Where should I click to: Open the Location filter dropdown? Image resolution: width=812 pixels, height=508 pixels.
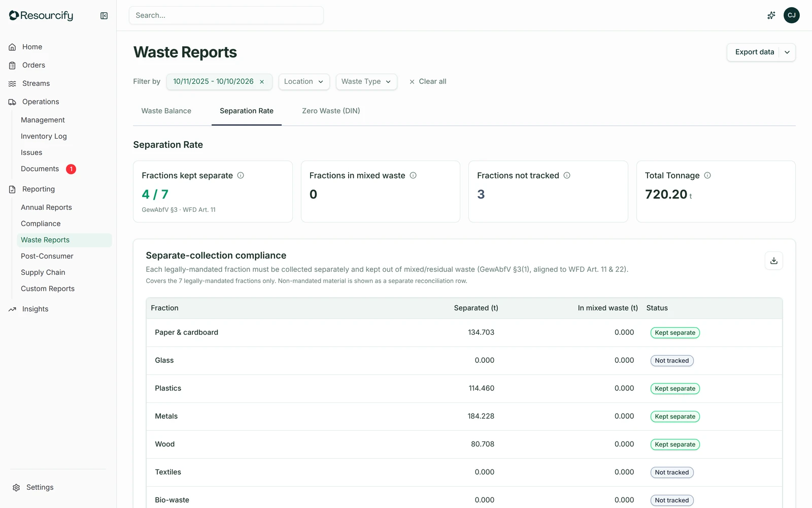pos(304,82)
